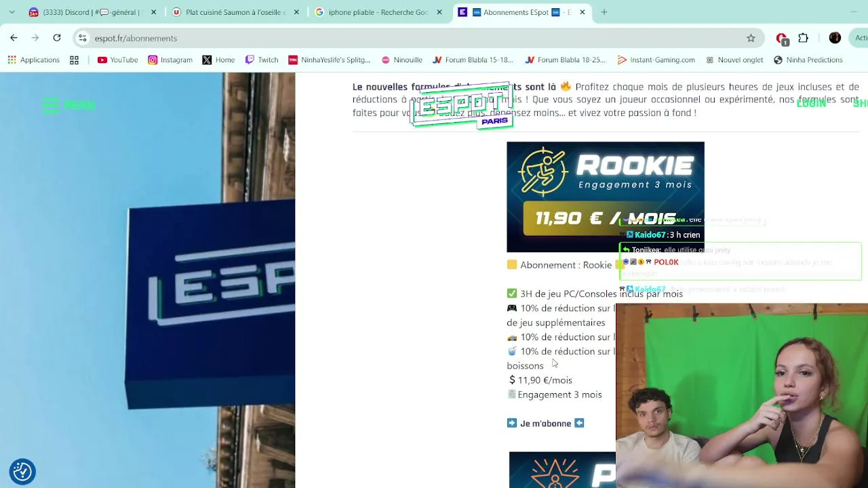
Task: Click the ESPOT Paris logo
Action: point(462,107)
